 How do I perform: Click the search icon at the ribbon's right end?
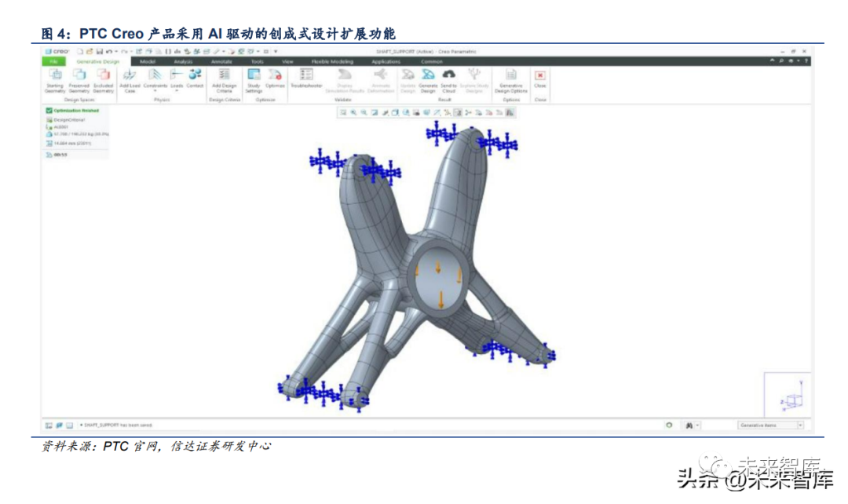pyautogui.click(x=781, y=60)
